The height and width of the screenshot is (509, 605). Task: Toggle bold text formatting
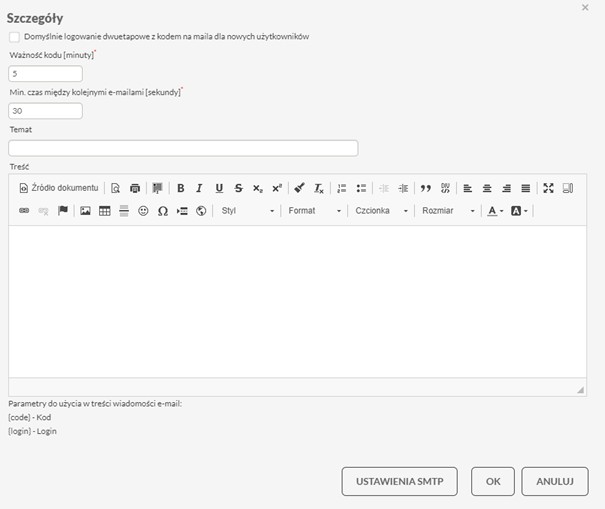(181, 188)
